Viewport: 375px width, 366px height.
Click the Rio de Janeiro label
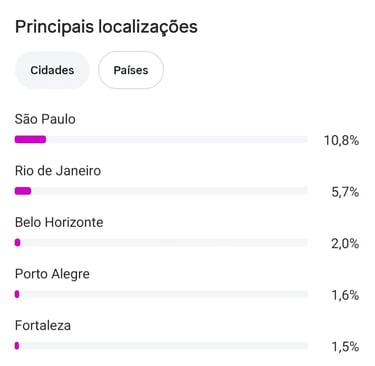(x=58, y=171)
